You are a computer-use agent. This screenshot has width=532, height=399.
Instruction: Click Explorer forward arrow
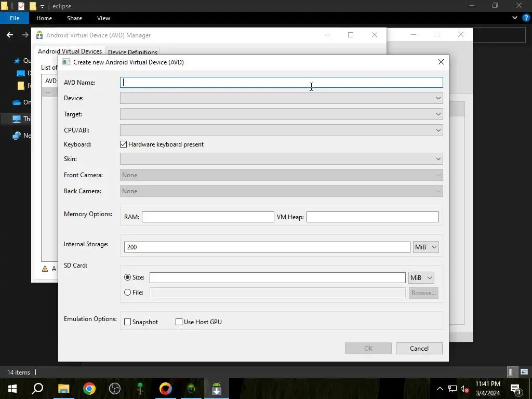25,35
